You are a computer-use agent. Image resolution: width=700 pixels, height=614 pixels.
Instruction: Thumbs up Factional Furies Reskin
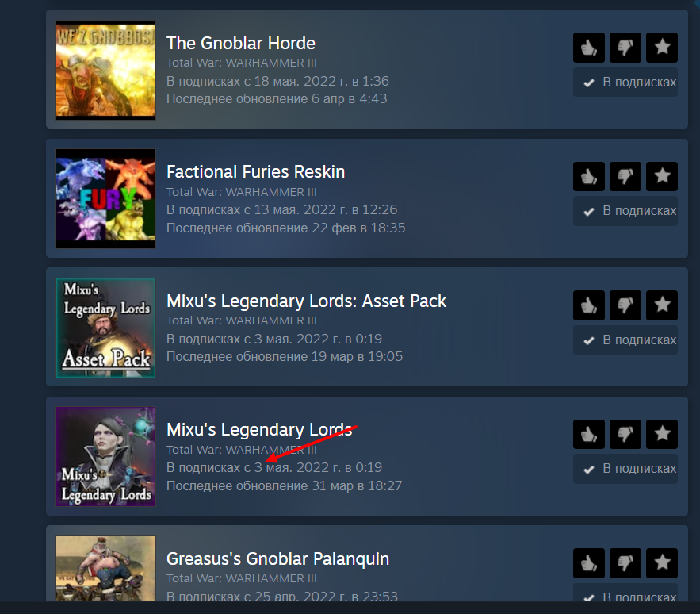coord(589,177)
